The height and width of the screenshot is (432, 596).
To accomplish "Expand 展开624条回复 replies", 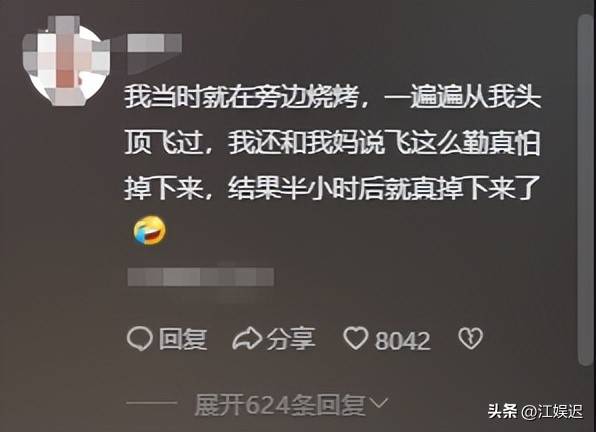I will 291,405.
